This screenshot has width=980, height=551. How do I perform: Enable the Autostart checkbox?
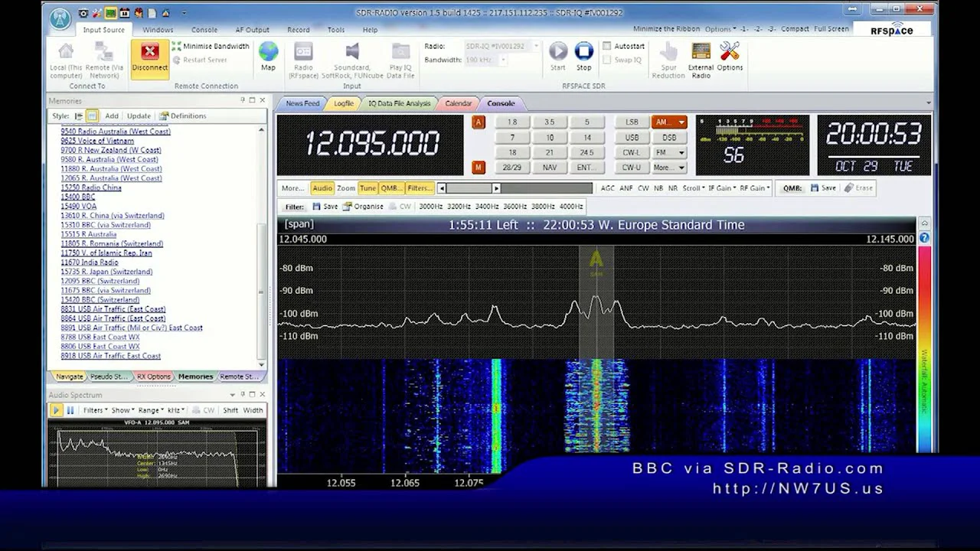(607, 46)
